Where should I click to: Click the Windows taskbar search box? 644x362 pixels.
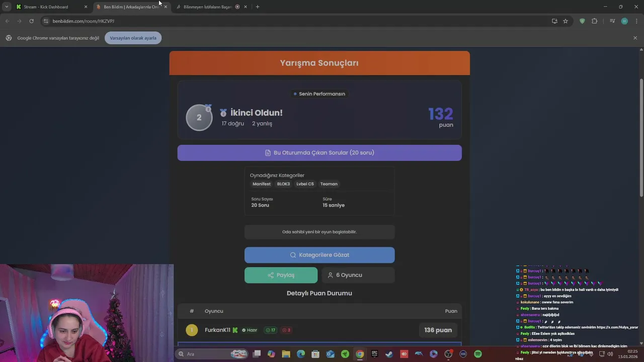[x=211, y=354]
